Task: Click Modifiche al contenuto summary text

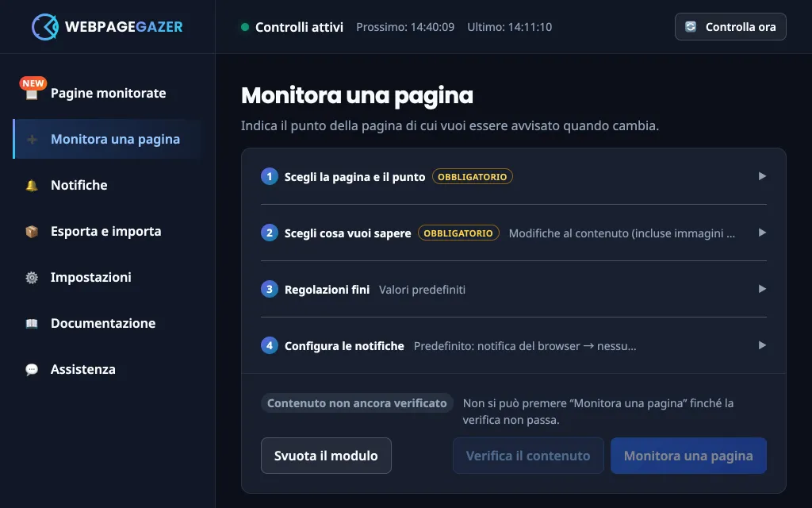Action: (x=622, y=233)
